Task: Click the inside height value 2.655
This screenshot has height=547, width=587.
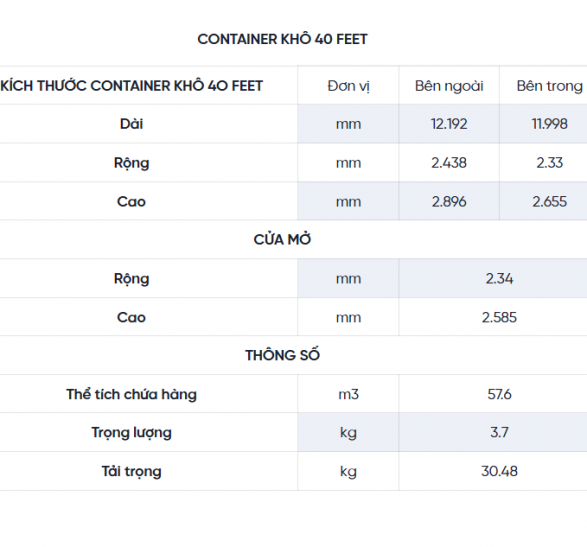Action: click(550, 202)
